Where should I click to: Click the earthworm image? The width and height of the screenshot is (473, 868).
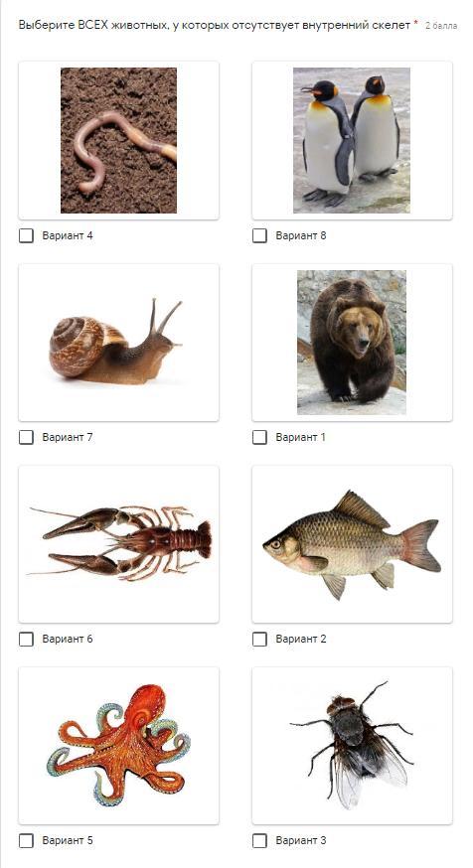[118, 141]
